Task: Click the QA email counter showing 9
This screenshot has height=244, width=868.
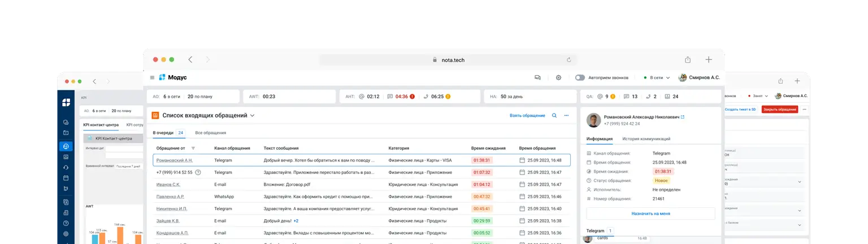Action: point(606,97)
